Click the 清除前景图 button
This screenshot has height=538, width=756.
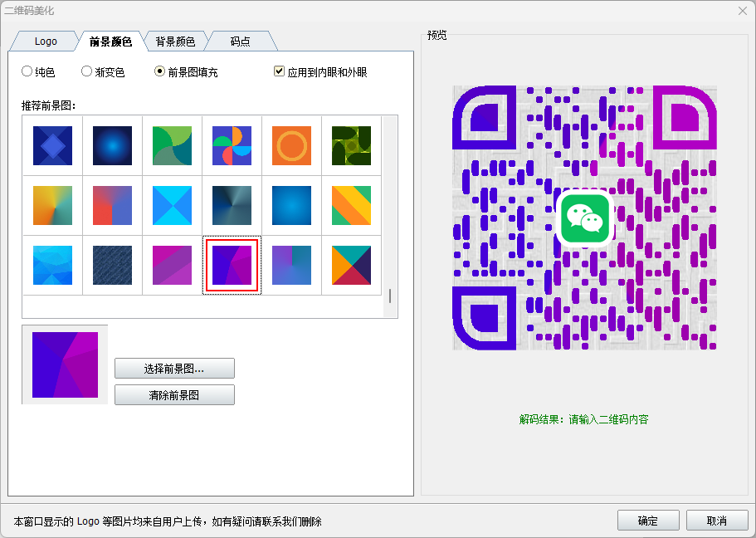174,395
